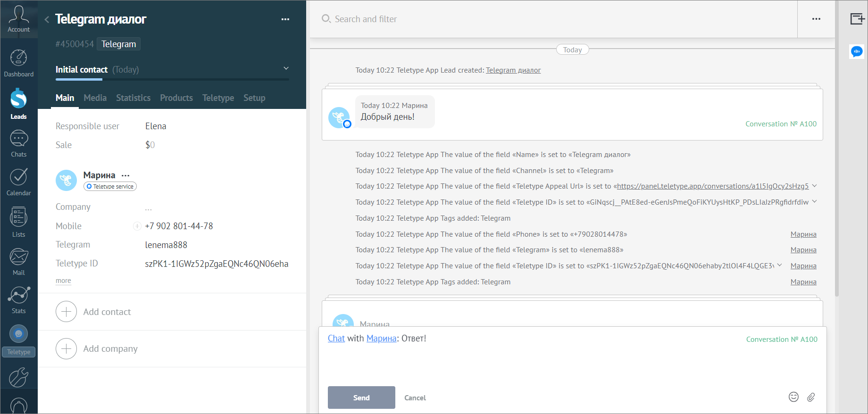Image resolution: width=868 pixels, height=414 pixels.
Task: Switch to the Media tab
Action: pyautogui.click(x=95, y=98)
